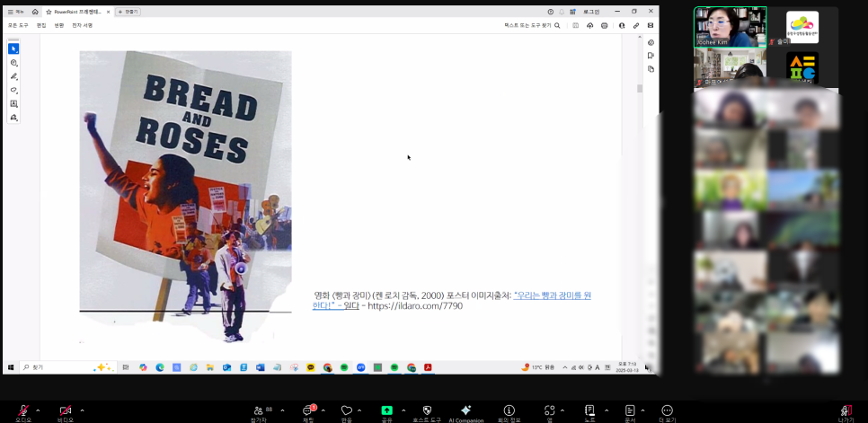Start the Zoom video camera
This screenshot has height=423, width=868.
pos(66,413)
